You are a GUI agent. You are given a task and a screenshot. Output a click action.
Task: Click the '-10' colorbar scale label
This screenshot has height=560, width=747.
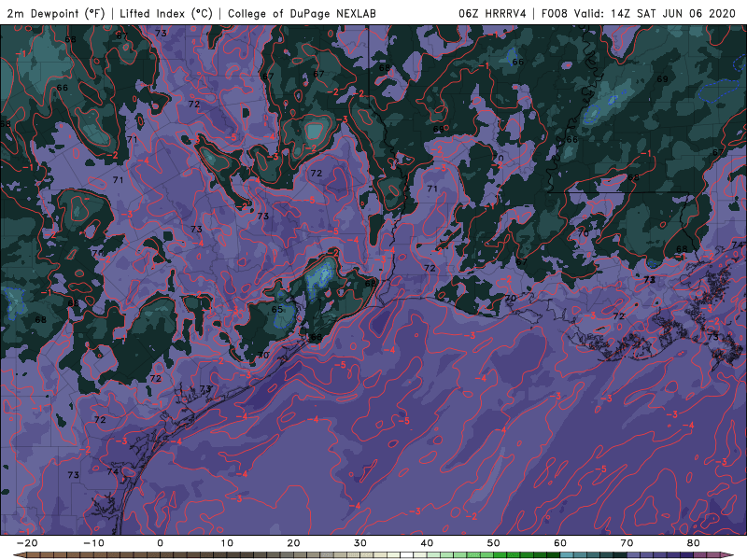click(x=93, y=543)
